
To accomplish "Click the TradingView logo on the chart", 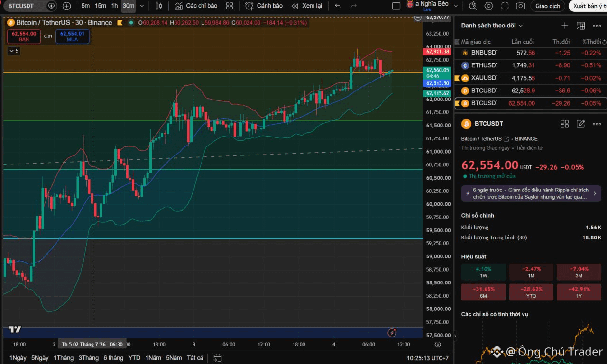I will (14, 329).
